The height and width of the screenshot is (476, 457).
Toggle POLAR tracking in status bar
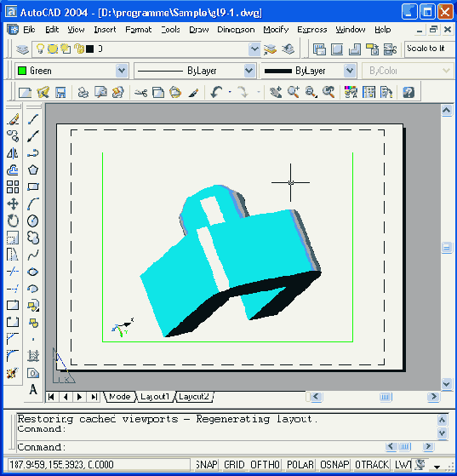[x=300, y=464]
